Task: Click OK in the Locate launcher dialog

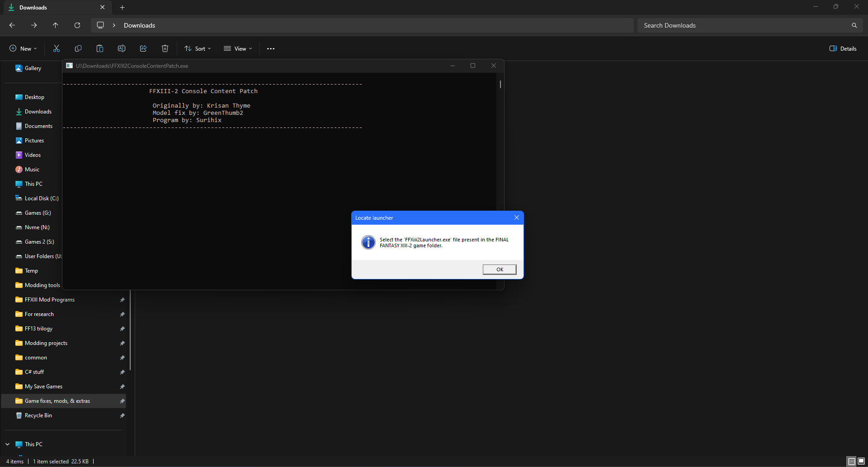Action: pos(500,269)
